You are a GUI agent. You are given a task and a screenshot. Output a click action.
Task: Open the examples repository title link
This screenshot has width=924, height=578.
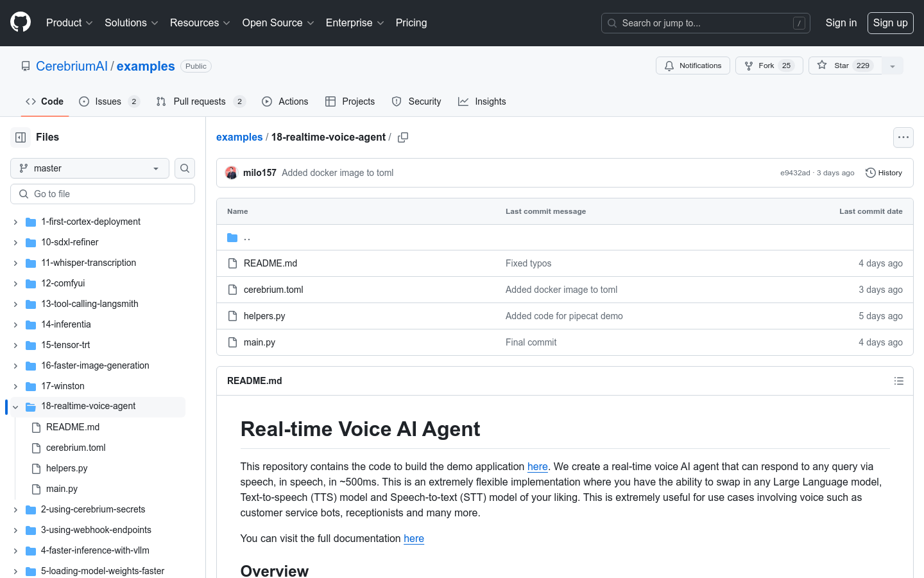pyautogui.click(x=146, y=66)
